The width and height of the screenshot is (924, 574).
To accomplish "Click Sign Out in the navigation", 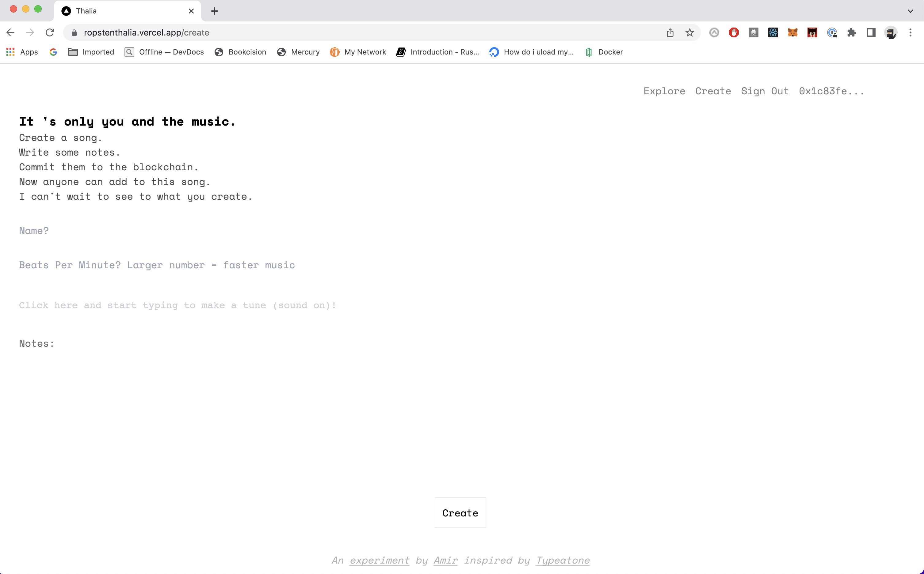I will point(764,91).
